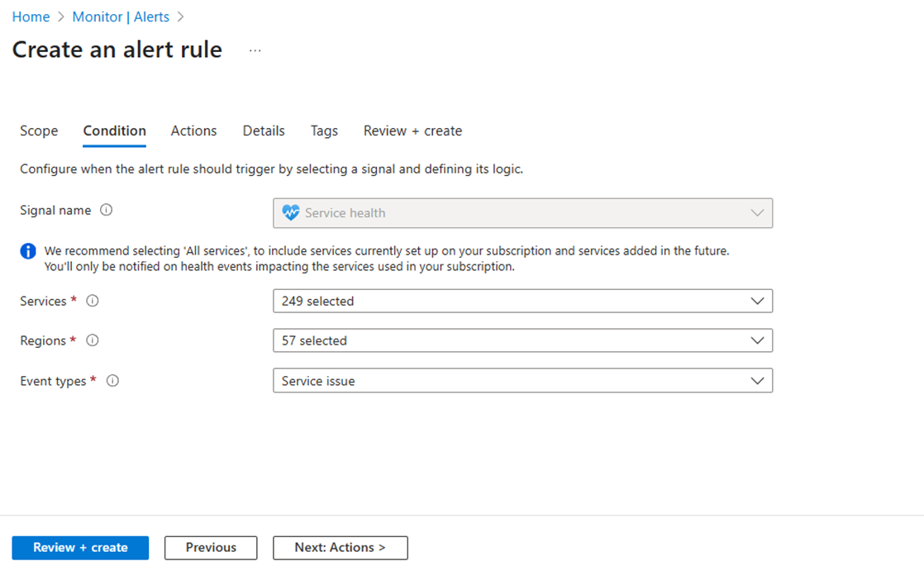This screenshot has width=924, height=566.
Task: Click the Service health signal icon
Action: click(290, 212)
